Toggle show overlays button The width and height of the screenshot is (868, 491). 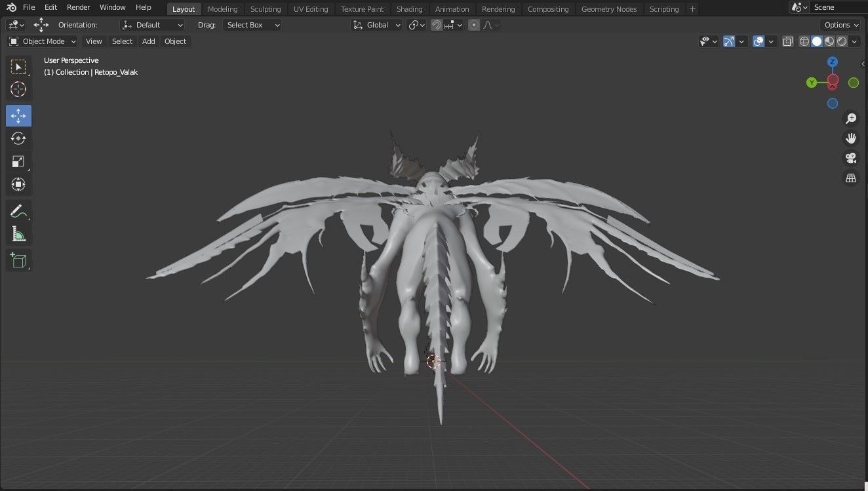(x=759, y=41)
